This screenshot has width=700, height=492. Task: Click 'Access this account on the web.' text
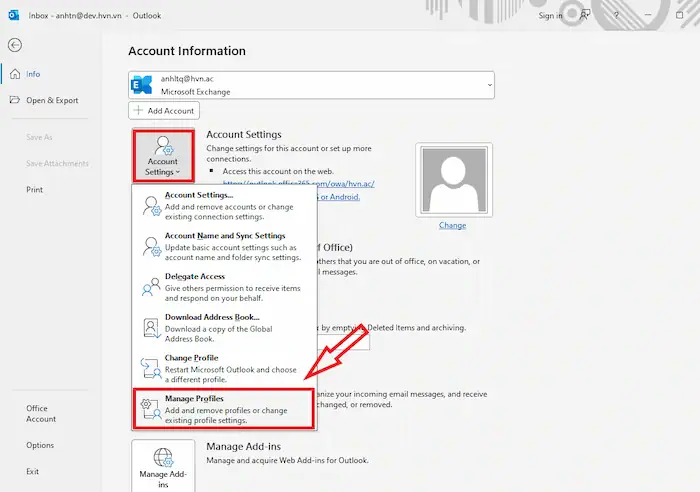[x=278, y=171]
